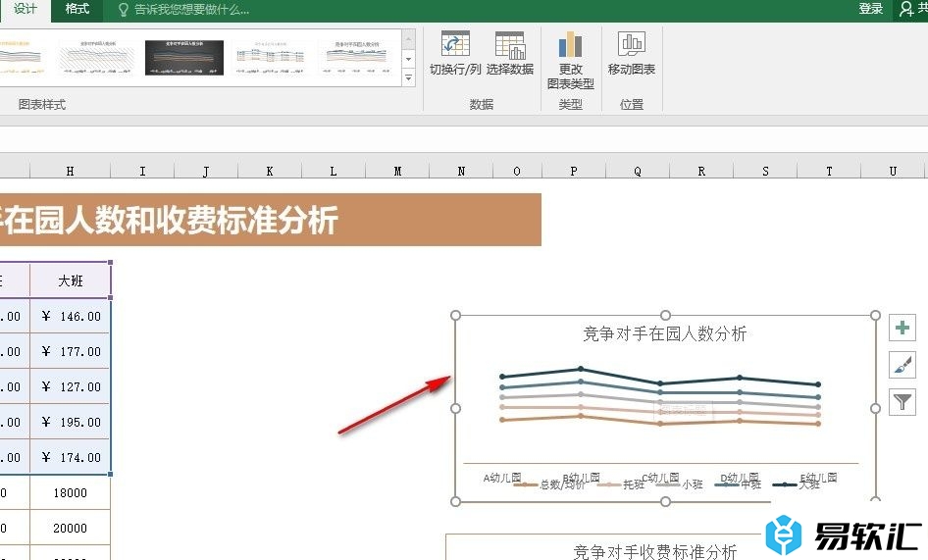Select column M header
Viewport: 928px width, 560px height.
coord(397,171)
